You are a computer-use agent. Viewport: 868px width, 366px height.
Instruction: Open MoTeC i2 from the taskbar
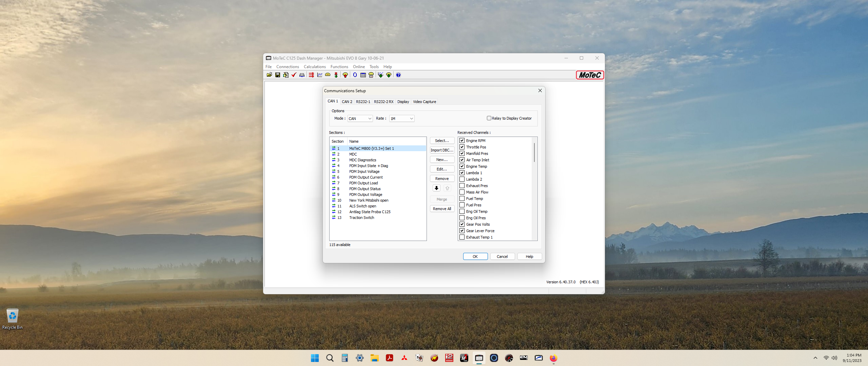click(x=449, y=358)
